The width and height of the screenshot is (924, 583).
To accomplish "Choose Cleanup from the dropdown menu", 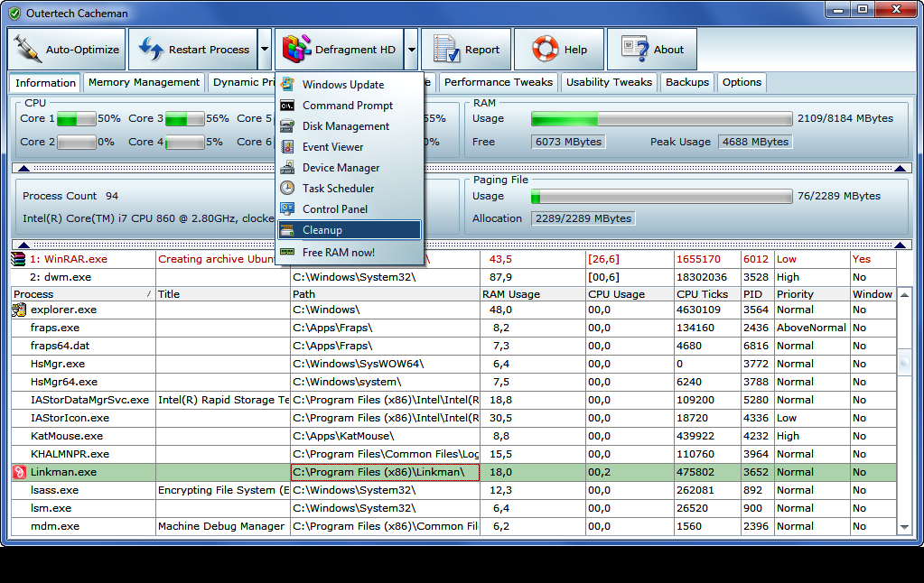I will click(322, 230).
